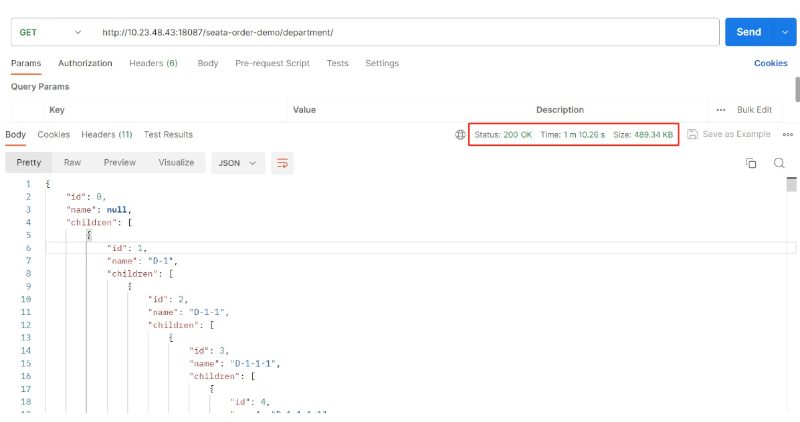Click the line with "name": "D-1-1-1"
This screenshot has width=800, height=422.
click(x=235, y=363)
